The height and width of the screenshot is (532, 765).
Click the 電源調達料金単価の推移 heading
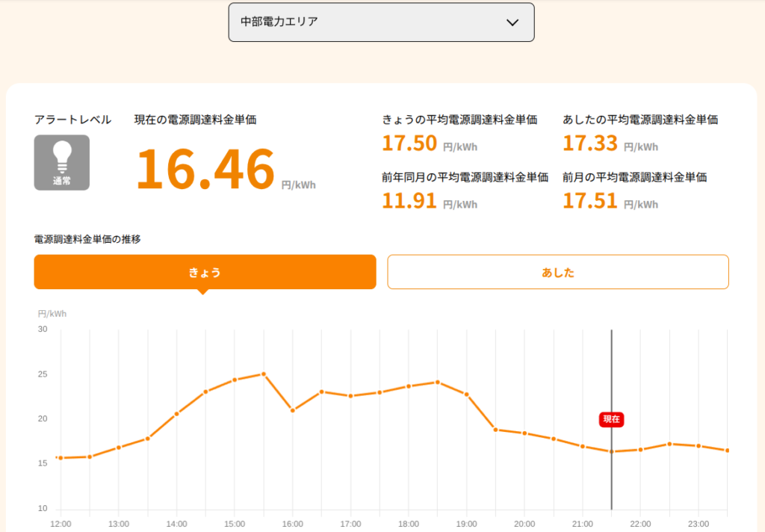pyautogui.click(x=87, y=239)
